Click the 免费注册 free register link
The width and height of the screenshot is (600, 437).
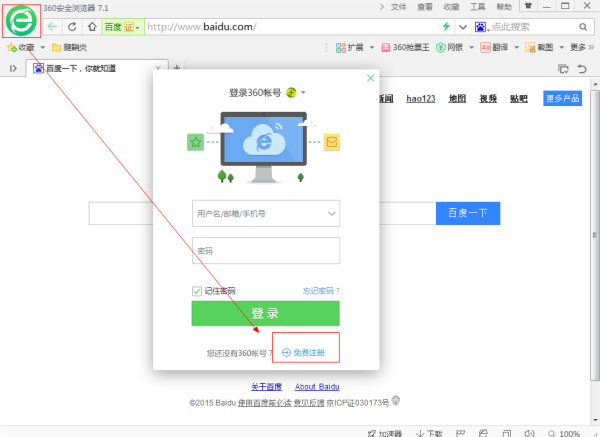(306, 353)
